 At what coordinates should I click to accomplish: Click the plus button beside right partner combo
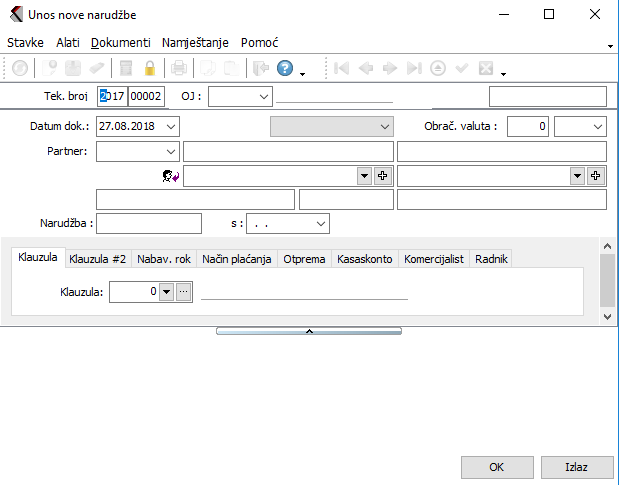596,175
